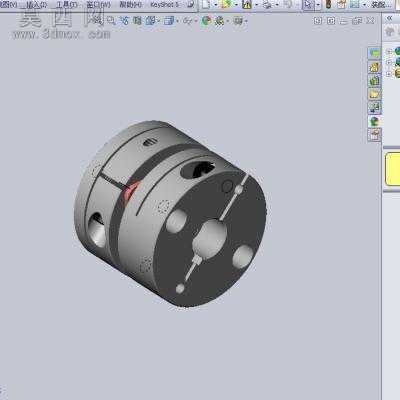Activate the Select cursor tool

tap(308, 4)
